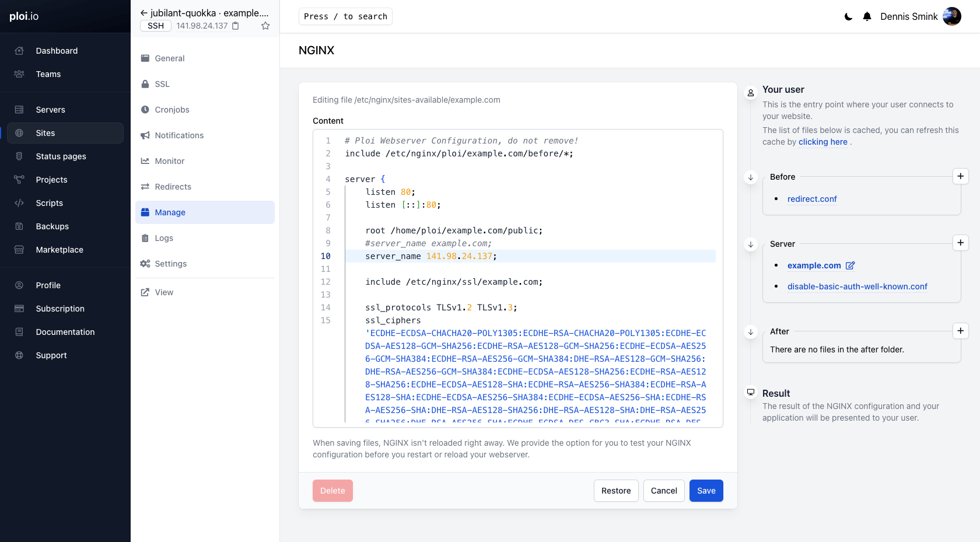Focus the Press / to search field
The image size is (980, 542).
point(345,16)
